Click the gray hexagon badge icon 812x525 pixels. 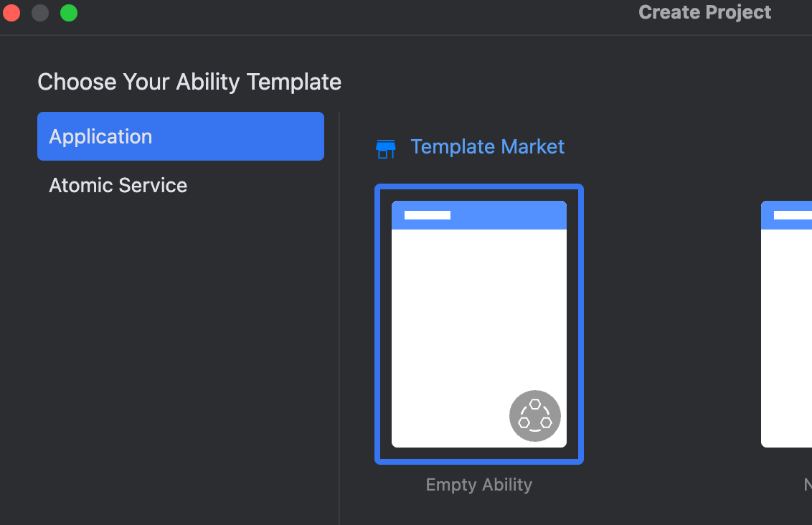pyautogui.click(x=535, y=416)
